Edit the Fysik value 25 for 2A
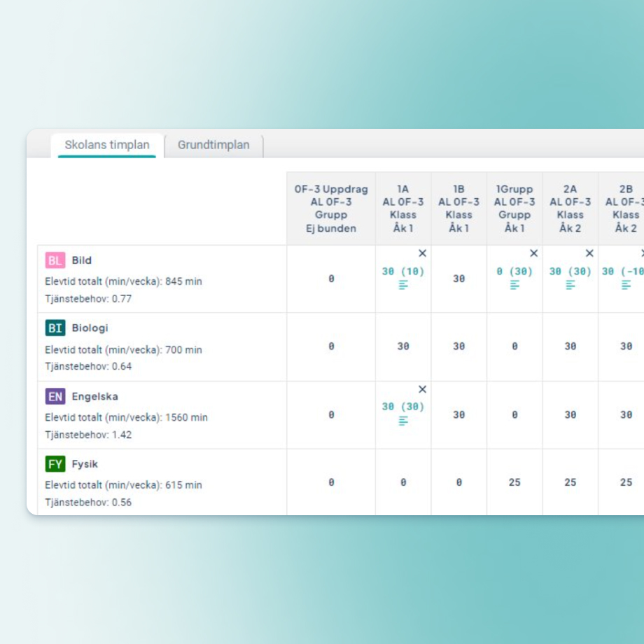This screenshot has height=644, width=644. [570, 482]
